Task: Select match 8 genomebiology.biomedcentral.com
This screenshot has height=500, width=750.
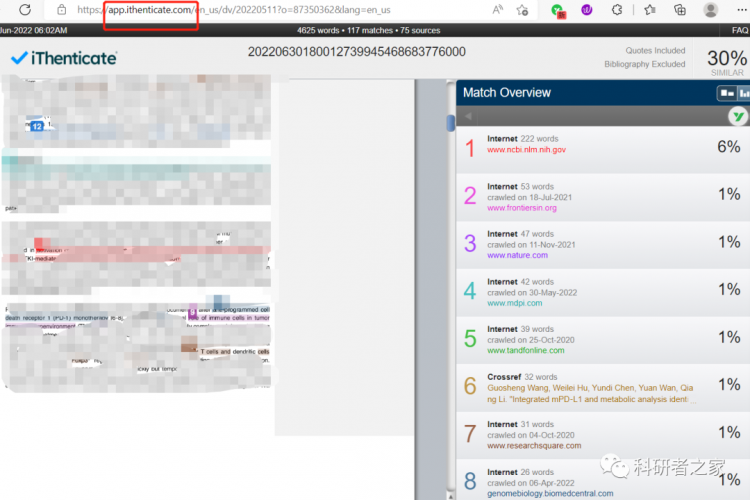Action: click(x=550, y=493)
